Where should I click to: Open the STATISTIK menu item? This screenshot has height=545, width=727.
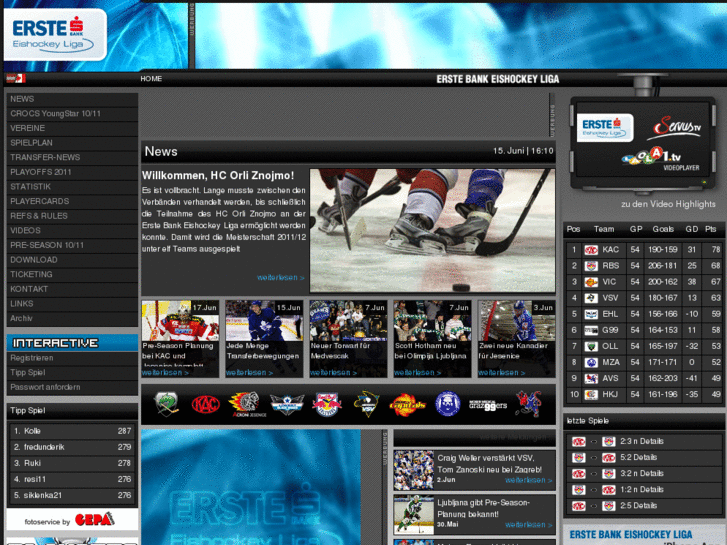(72, 187)
